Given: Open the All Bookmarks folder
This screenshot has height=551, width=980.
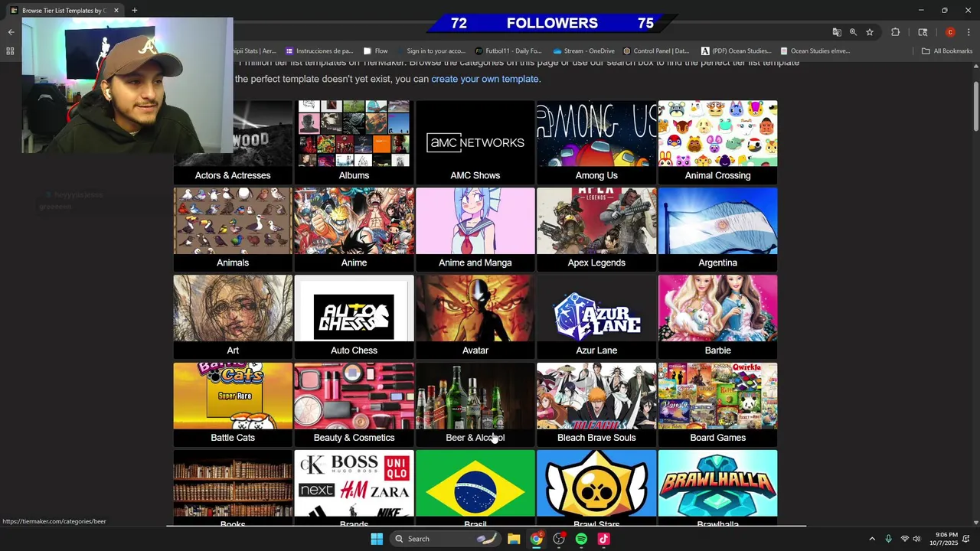Looking at the screenshot, I should tap(947, 51).
